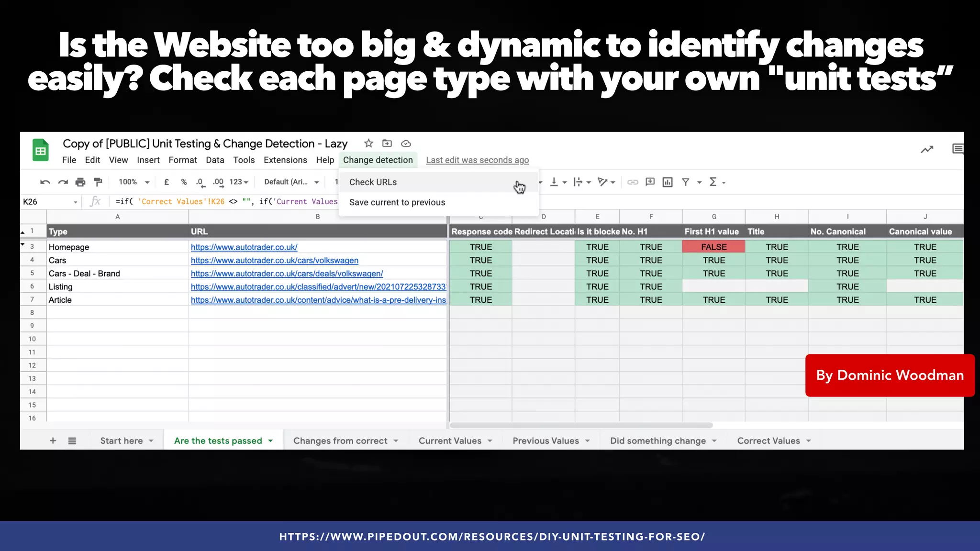Viewport: 980px width, 551px height.
Task: Select row 7 header
Action: [33, 300]
